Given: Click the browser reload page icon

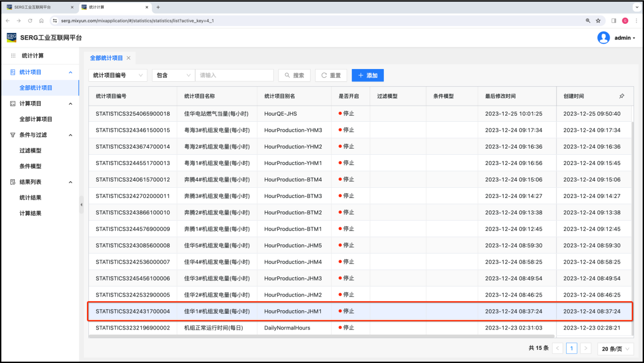Looking at the screenshot, I should [x=30, y=21].
